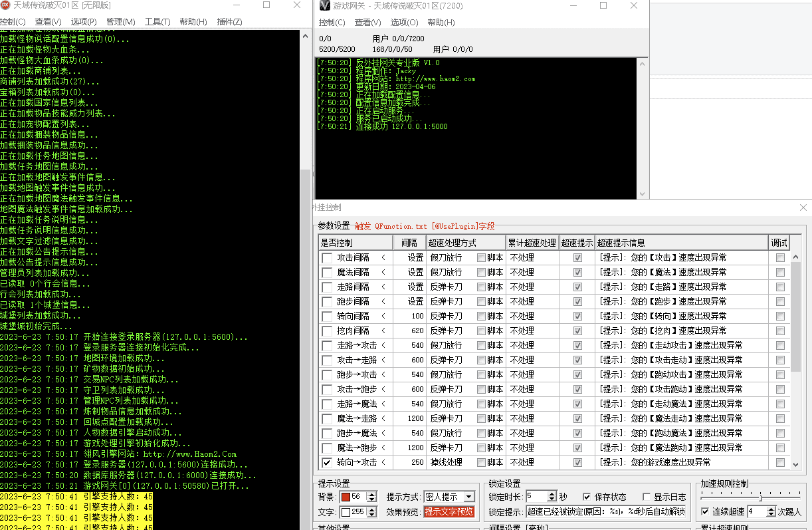Click the 连接成功 127.0.0.1:5000 log line

383,126
